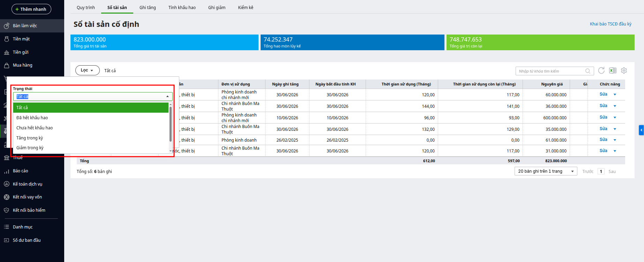Click the status list scrollbar
The image size is (644, 262).
(171, 124)
